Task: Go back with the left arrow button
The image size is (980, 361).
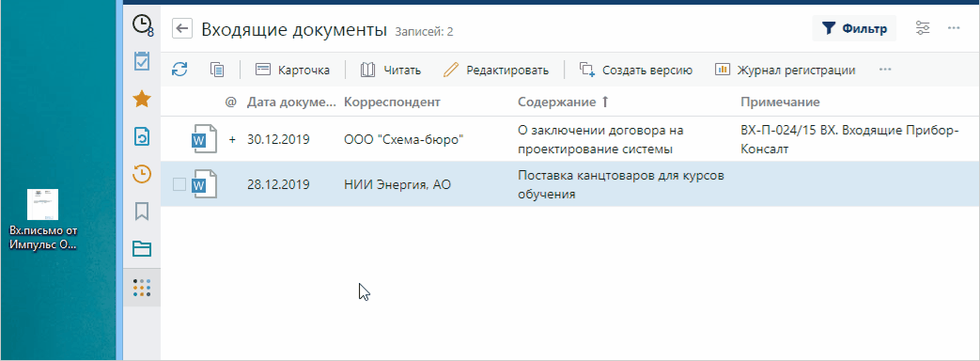Action: tap(182, 29)
